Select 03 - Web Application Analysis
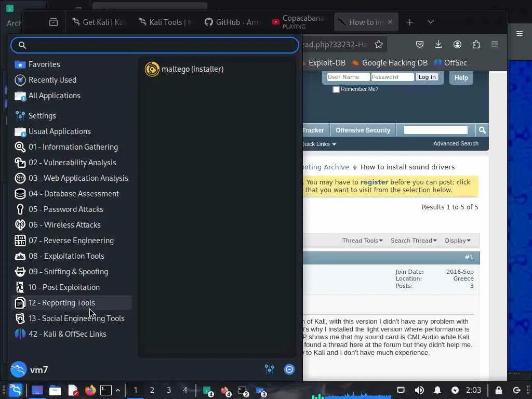Screen dimensions: 532x399 tap(72, 178)
